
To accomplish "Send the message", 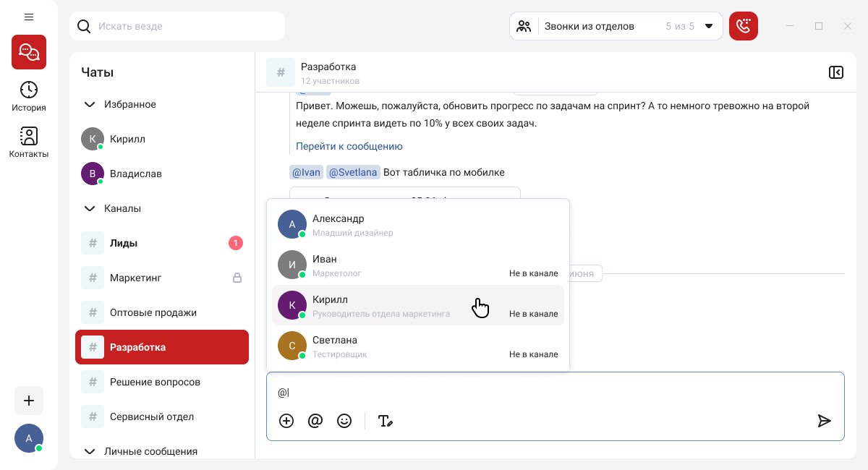I will pos(824,421).
